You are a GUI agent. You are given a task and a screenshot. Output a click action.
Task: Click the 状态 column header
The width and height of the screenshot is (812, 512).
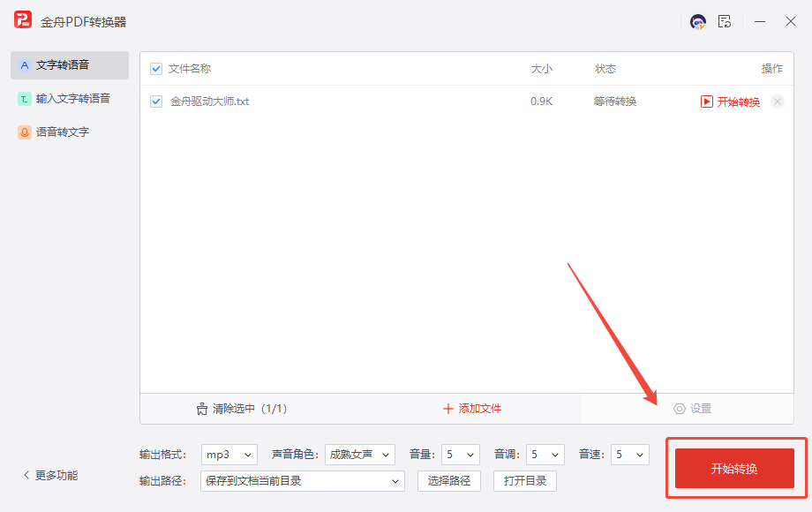(605, 69)
